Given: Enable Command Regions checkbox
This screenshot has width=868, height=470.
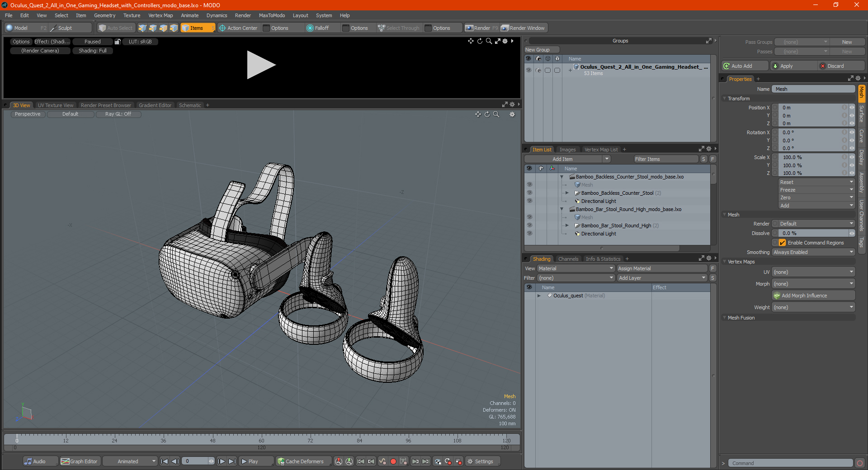Looking at the screenshot, I should coord(782,243).
